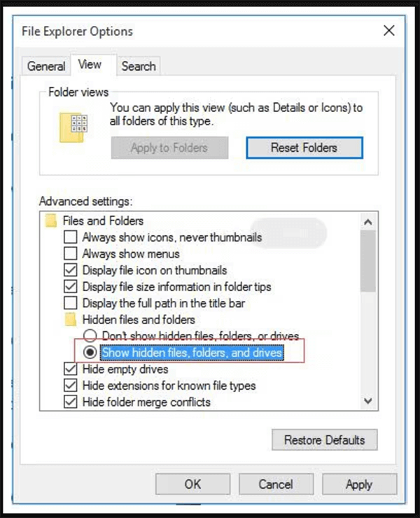This screenshot has width=420, height=518.
Task: Click the Reset Folders button
Action: [x=304, y=148]
